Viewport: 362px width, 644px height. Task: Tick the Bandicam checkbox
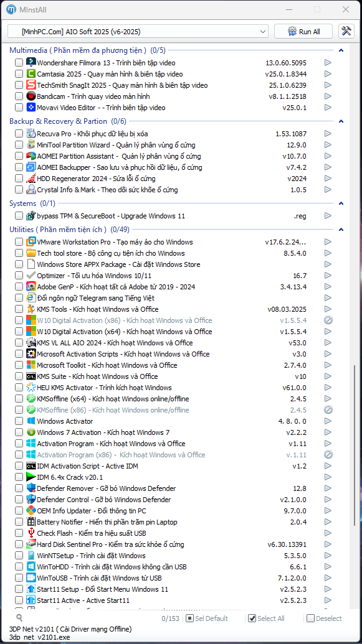point(19,96)
